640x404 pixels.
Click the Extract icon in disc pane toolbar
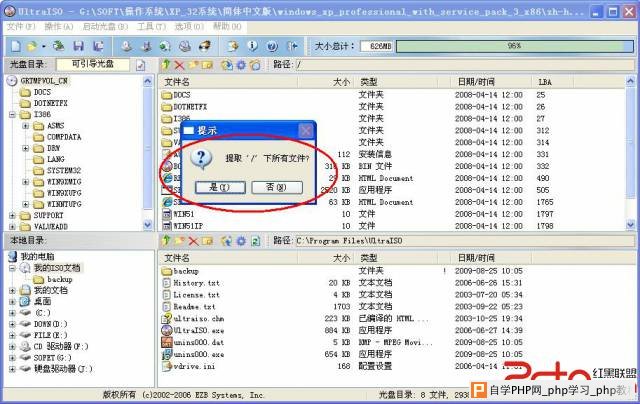coord(227,65)
